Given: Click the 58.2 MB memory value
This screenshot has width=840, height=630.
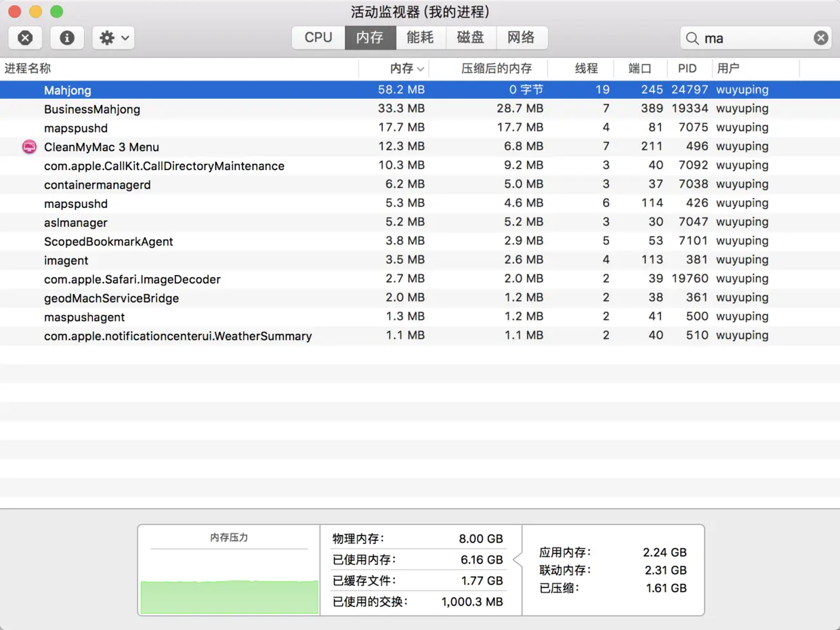Looking at the screenshot, I should 401,89.
